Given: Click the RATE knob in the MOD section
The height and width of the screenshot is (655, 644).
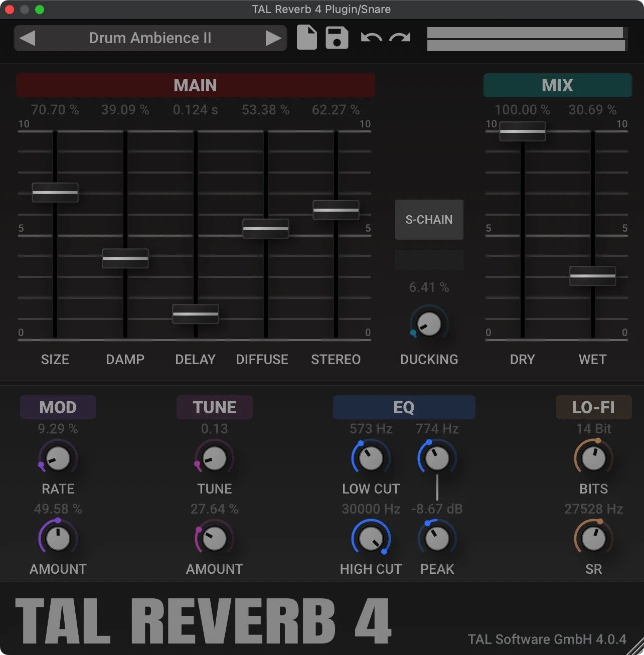Looking at the screenshot, I should click(x=57, y=458).
